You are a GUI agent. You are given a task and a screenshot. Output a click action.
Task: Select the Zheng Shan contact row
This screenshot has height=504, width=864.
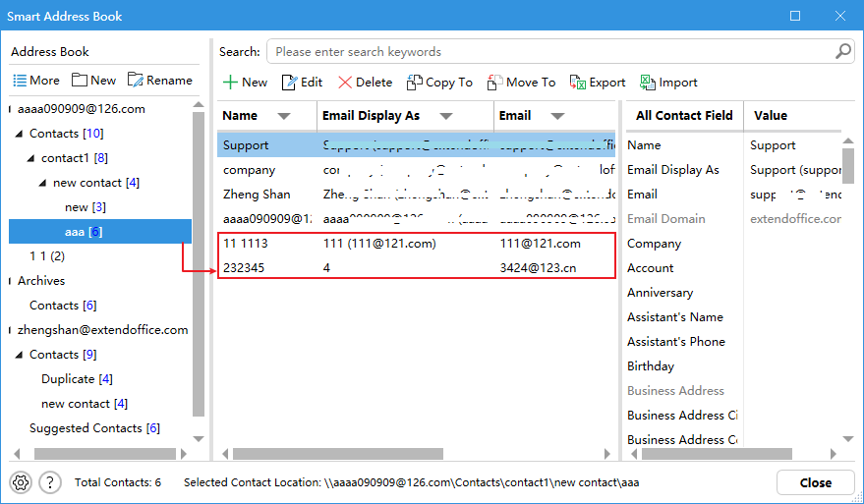coord(257,195)
